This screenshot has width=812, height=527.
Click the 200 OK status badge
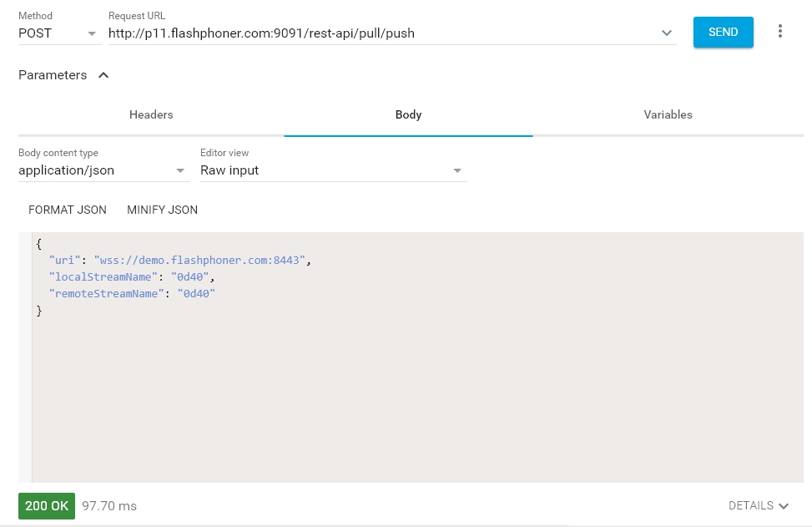tap(47, 506)
